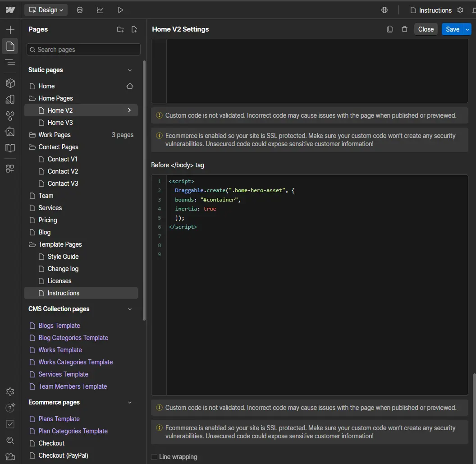The image size is (476, 464).
Task: Open the Navigator panel icon
Action: 10,62
